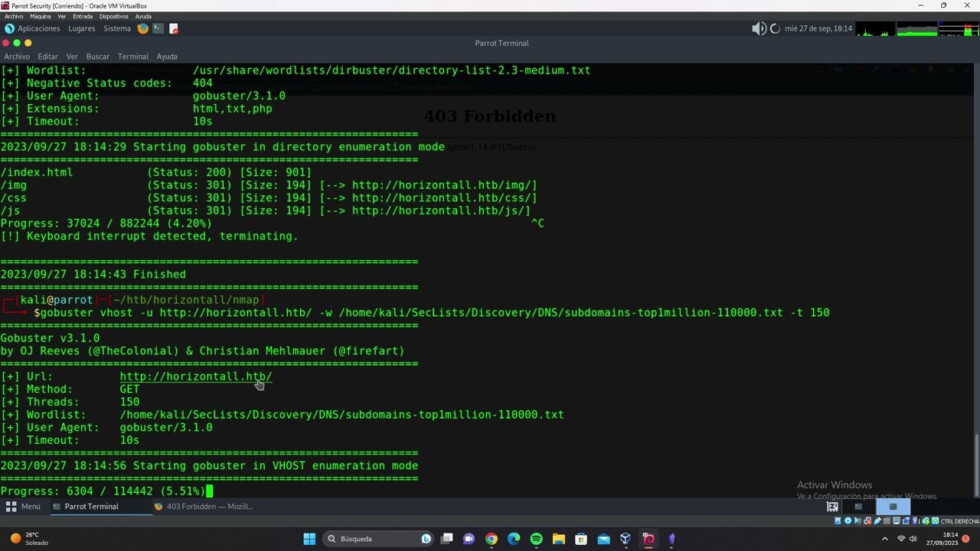Viewport: 980px width, 551px height.
Task: Click the middle system monitor graph applet
Action: tap(917, 30)
